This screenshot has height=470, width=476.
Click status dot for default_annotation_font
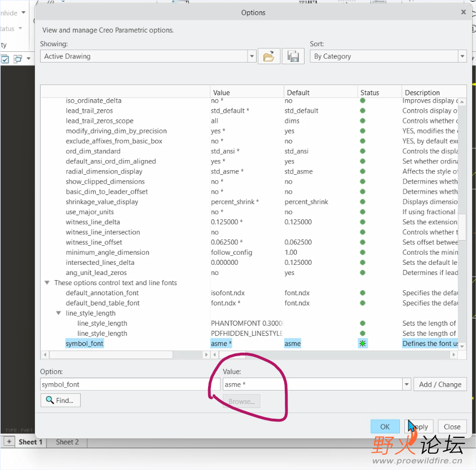tap(363, 293)
